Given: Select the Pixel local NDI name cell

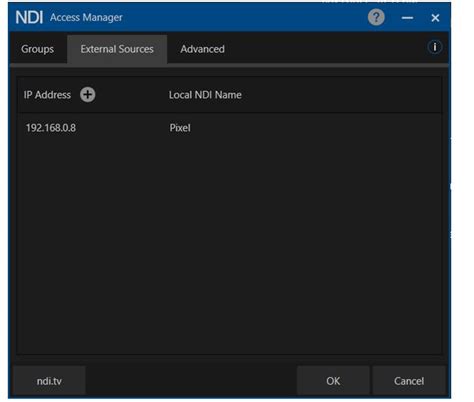Looking at the screenshot, I should pyautogui.click(x=180, y=128).
